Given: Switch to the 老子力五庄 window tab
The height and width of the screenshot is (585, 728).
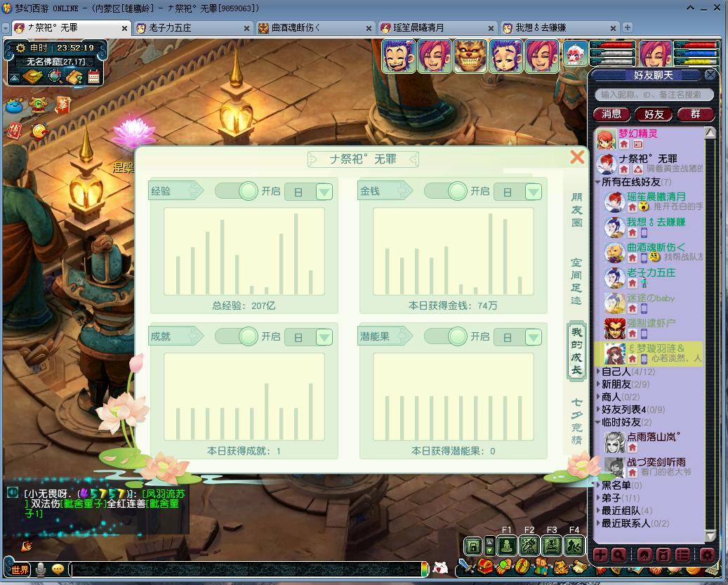Looking at the screenshot, I should (193, 28).
